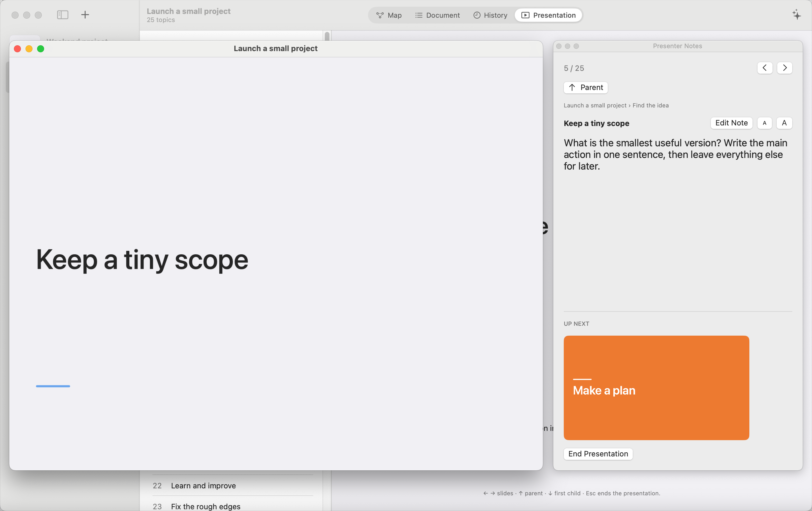Image resolution: width=812 pixels, height=511 pixels.
Task: Increase note text size with large A
Action: tap(784, 123)
